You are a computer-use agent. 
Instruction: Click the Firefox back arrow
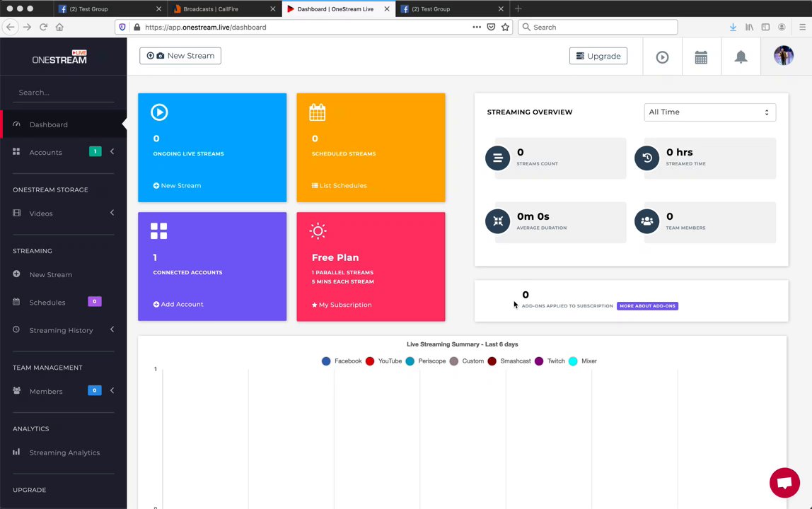coord(11,27)
